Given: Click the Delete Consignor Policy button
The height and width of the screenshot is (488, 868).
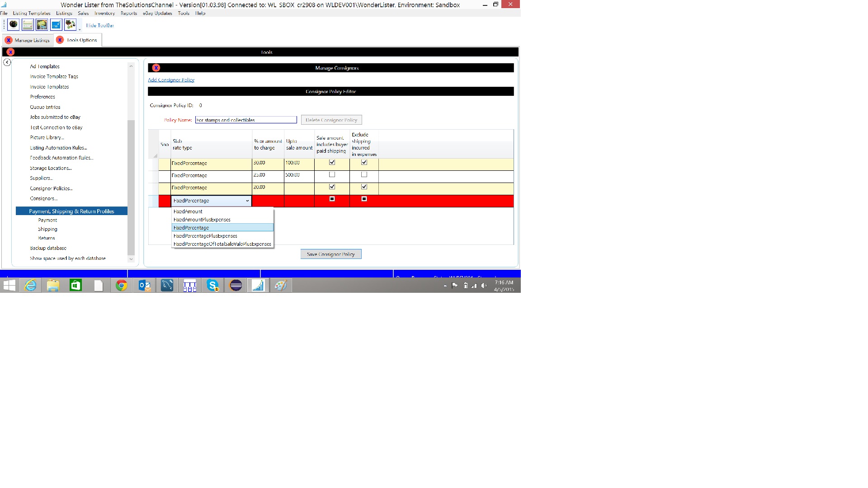Looking at the screenshot, I should tap(331, 120).
